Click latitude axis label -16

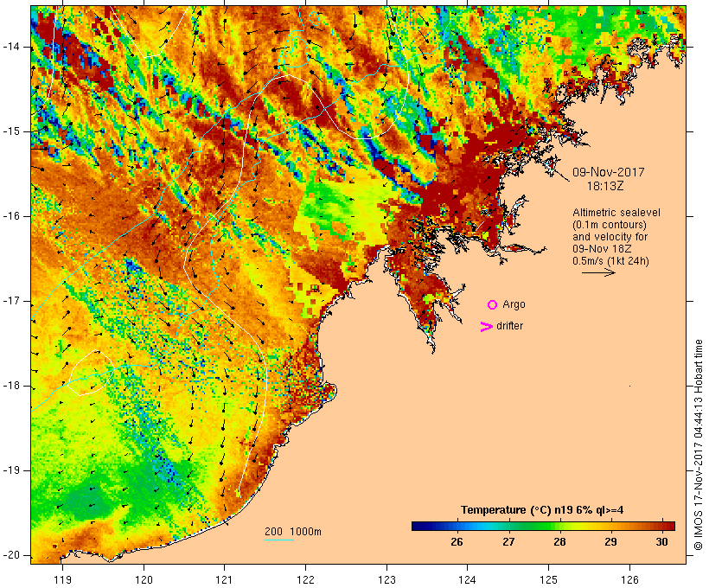(11, 216)
